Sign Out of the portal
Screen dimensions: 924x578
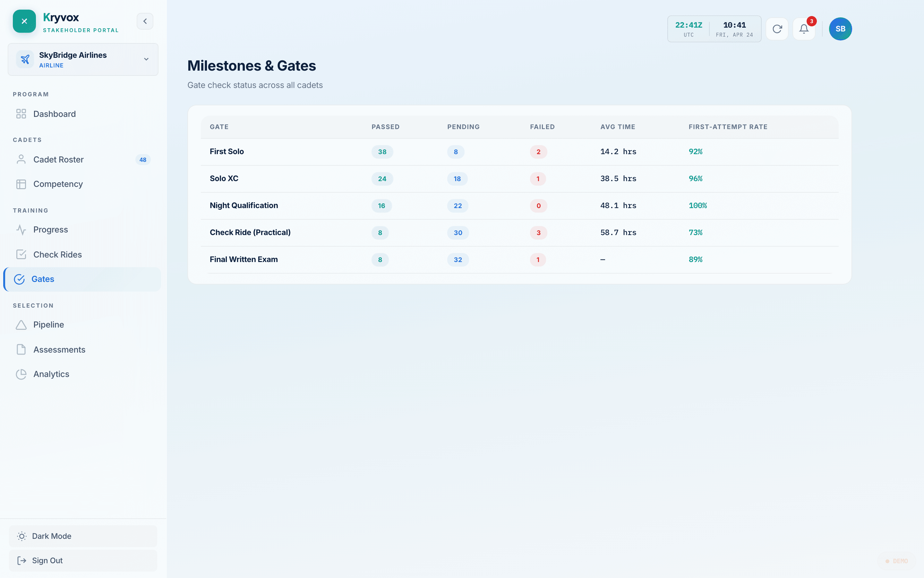click(83, 561)
